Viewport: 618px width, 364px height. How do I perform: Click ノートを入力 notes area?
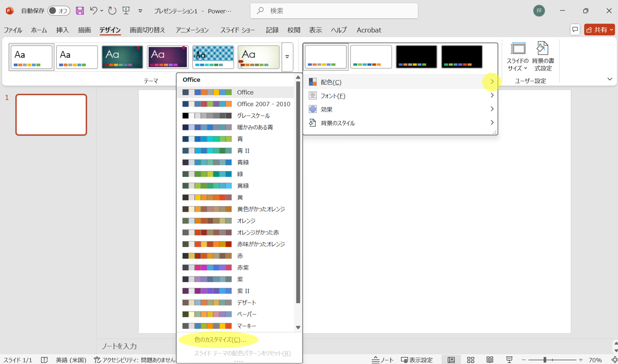(119, 346)
